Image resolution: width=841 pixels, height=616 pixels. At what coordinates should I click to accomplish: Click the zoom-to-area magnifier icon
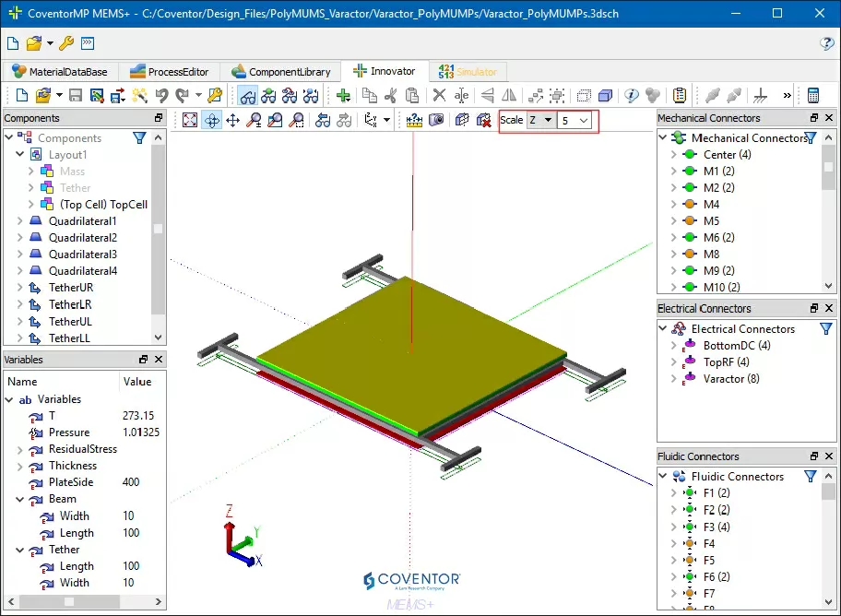pyautogui.click(x=275, y=120)
